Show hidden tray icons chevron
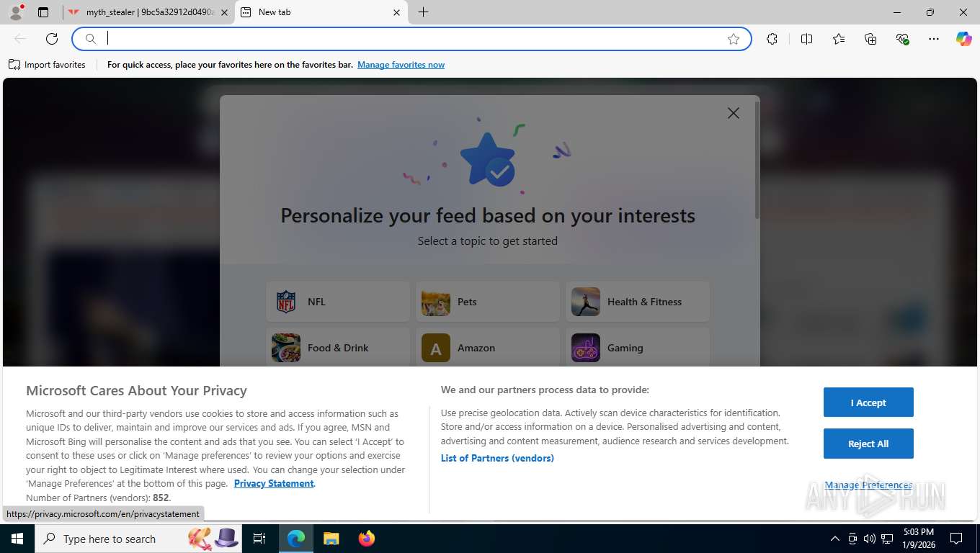980x553 pixels. pos(835,539)
